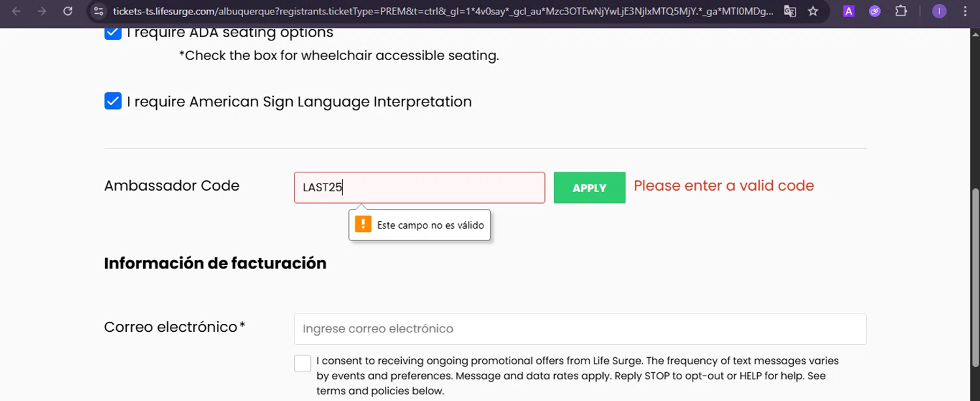
Task: Click the browser back arrow
Action: coord(16,11)
